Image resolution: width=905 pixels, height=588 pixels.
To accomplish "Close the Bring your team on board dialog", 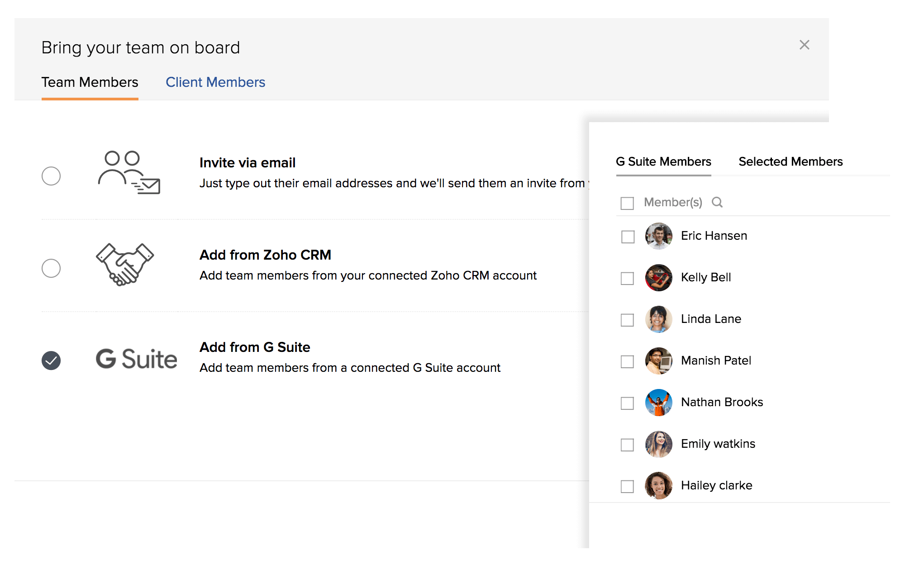I will [804, 45].
